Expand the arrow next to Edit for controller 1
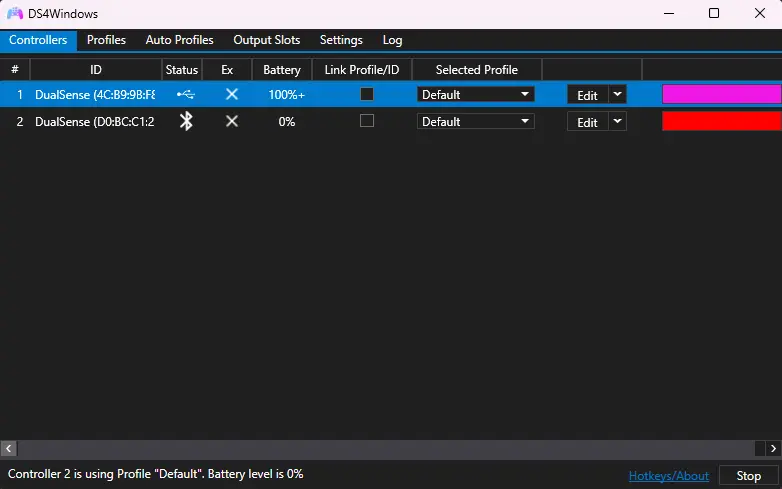Viewport: 782px width, 489px height. (x=617, y=94)
